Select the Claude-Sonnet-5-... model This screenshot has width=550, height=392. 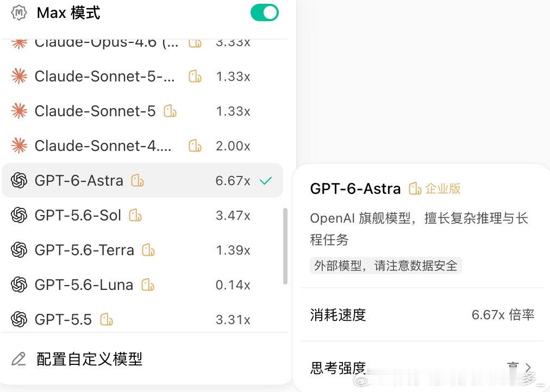[x=142, y=76]
